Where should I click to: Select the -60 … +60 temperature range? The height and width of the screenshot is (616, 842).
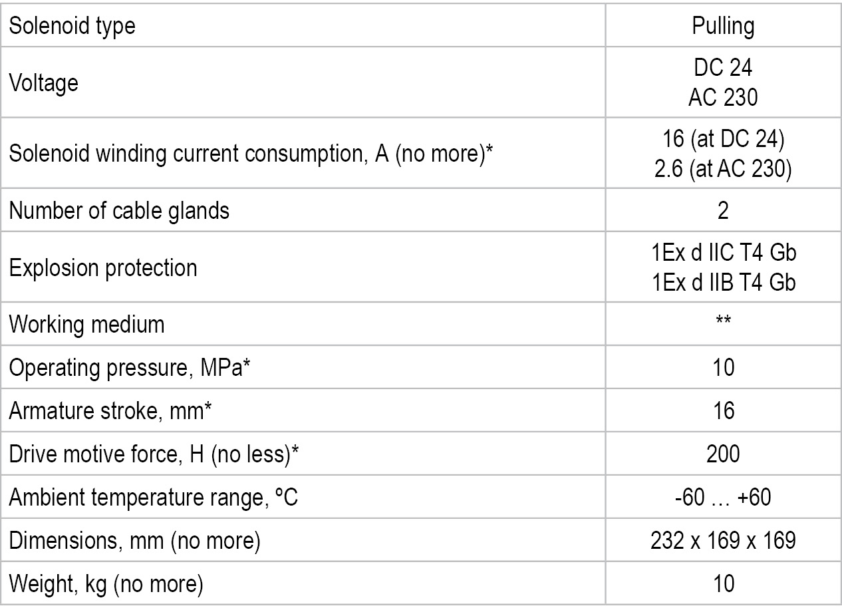click(x=723, y=497)
